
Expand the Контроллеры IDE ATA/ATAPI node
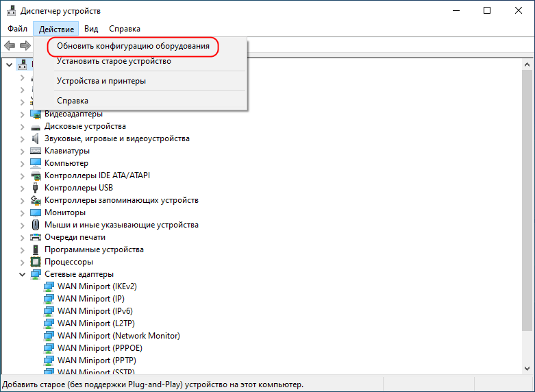[x=22, y=175]
